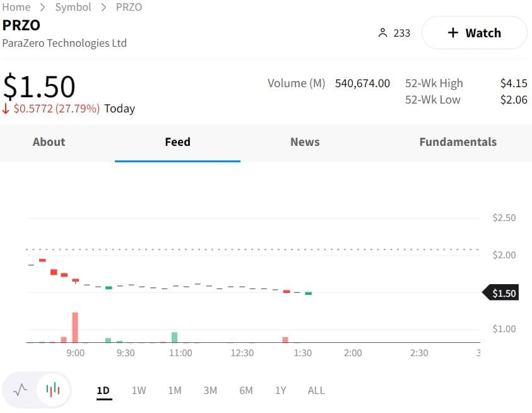
Task: Open the Feed tab
Action: click(177, 142)
